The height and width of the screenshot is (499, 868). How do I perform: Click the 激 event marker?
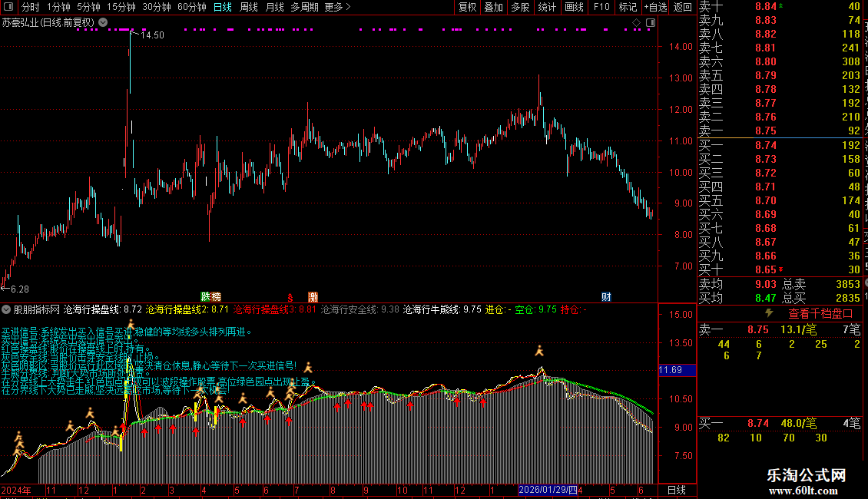click(313, 297)
